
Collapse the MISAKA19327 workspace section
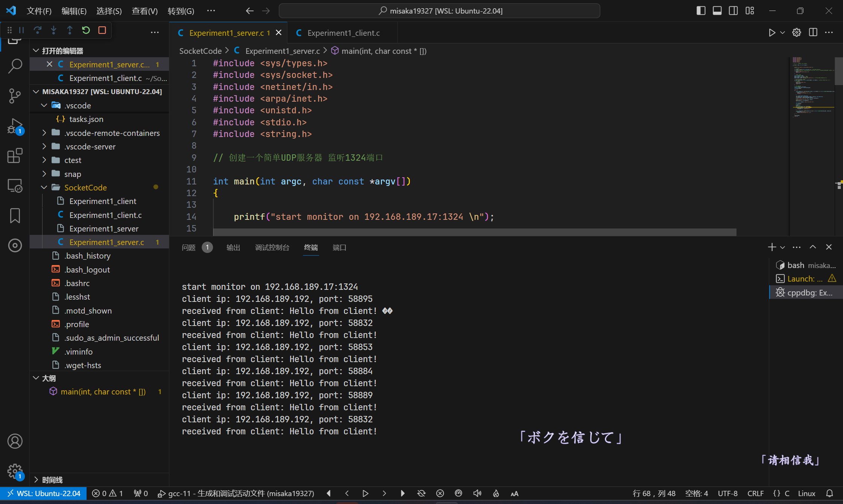[99, 91]
